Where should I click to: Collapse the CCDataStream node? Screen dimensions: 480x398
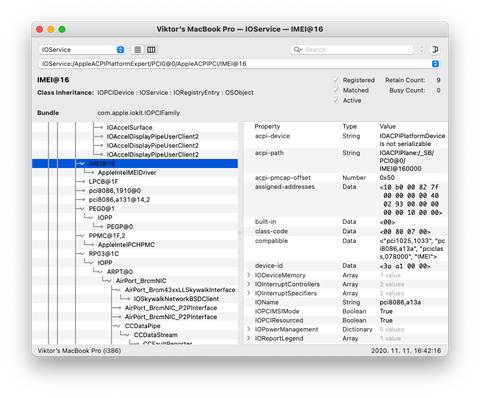click(127, 335)
